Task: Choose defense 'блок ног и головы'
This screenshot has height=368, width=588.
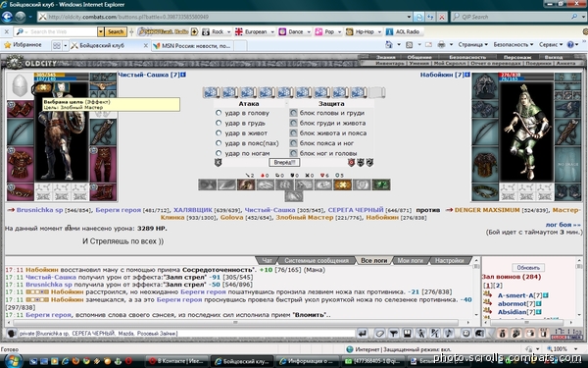Action: click(x=294, y=153)
